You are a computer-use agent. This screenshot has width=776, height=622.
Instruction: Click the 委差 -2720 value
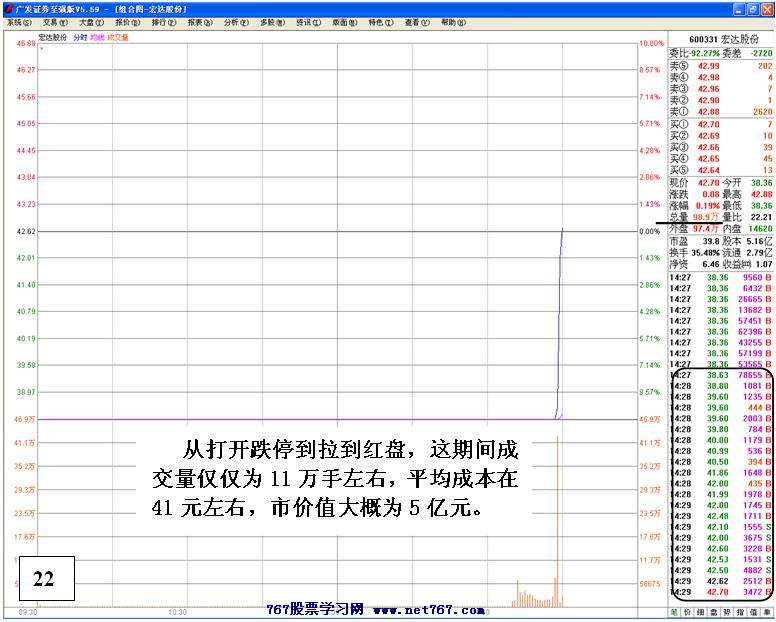pos(761,53)
